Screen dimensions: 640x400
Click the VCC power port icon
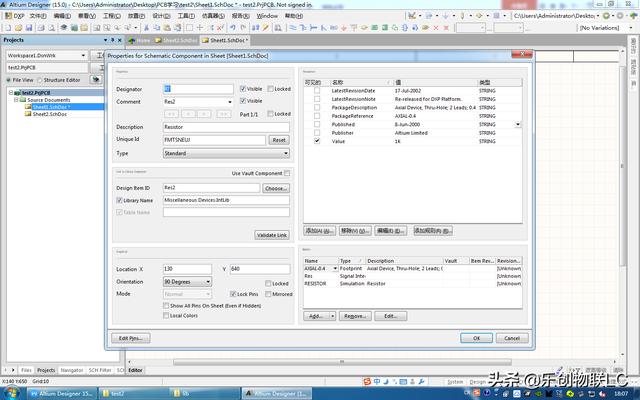(354, 28)
